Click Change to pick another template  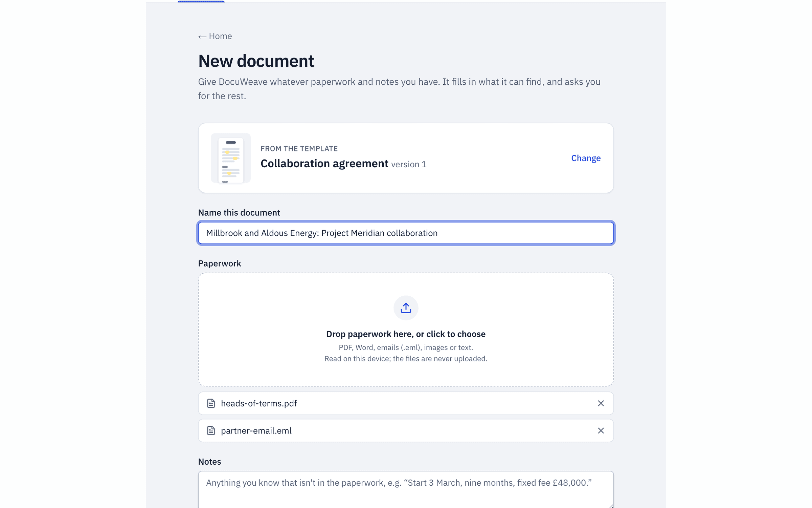[x=586, y=158]
